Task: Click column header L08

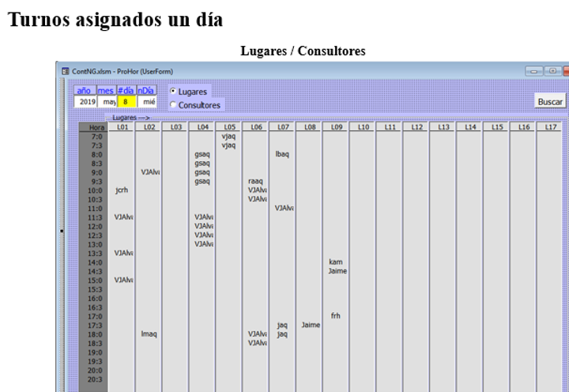Action: [x=310, y=127]
